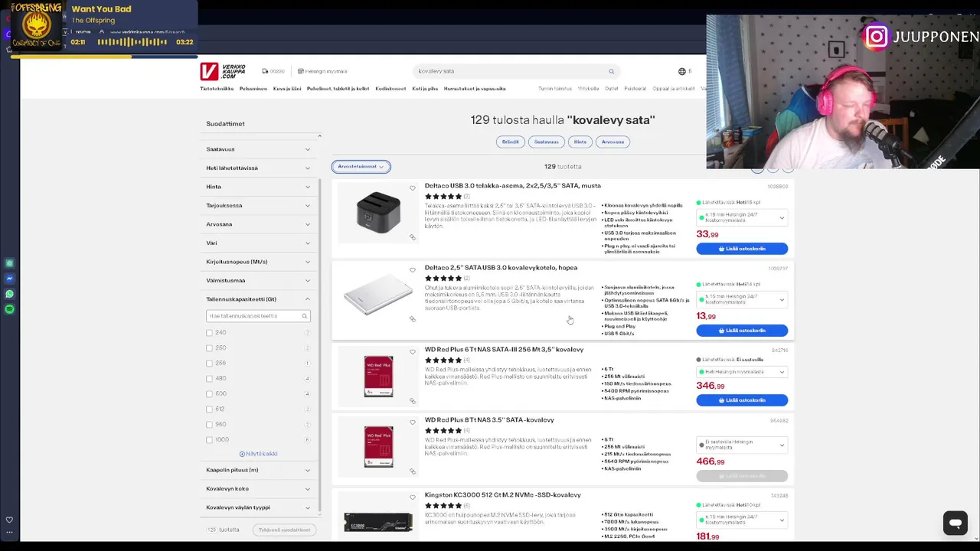
Task: Click the search field with kovalevy sata
Action: tap(516, 71)
